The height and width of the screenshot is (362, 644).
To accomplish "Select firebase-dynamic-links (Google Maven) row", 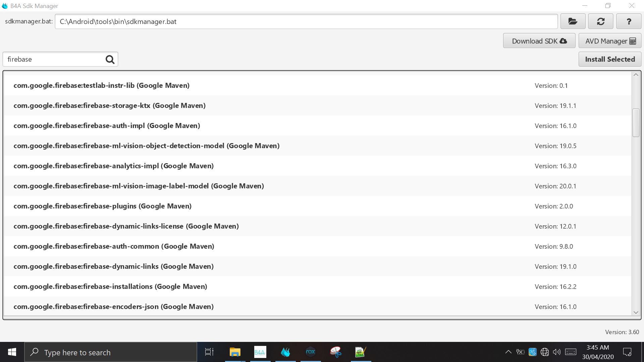I will (x=317, y=266).
